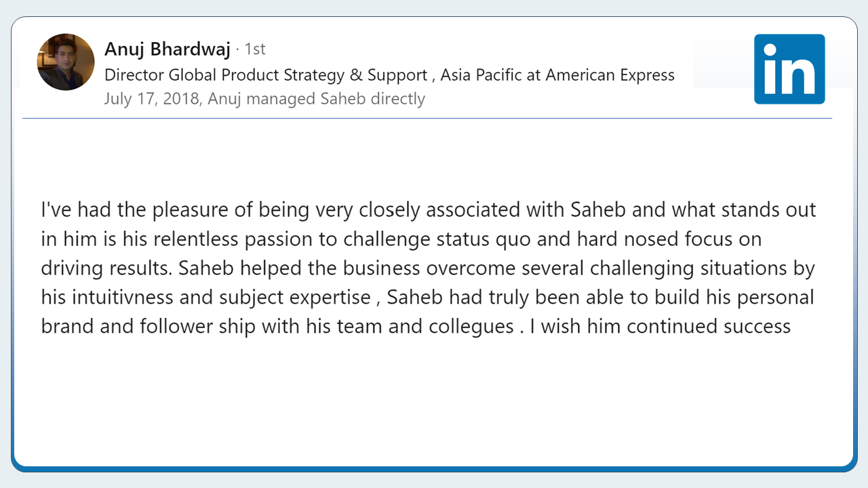Click the LinkedIn logo icon
The height and width of the screenshot is (488, 868).
[789, 69]
